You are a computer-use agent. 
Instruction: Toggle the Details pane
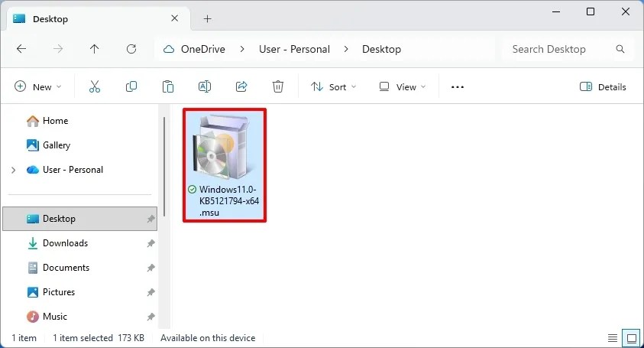click(x=603, y=86)
